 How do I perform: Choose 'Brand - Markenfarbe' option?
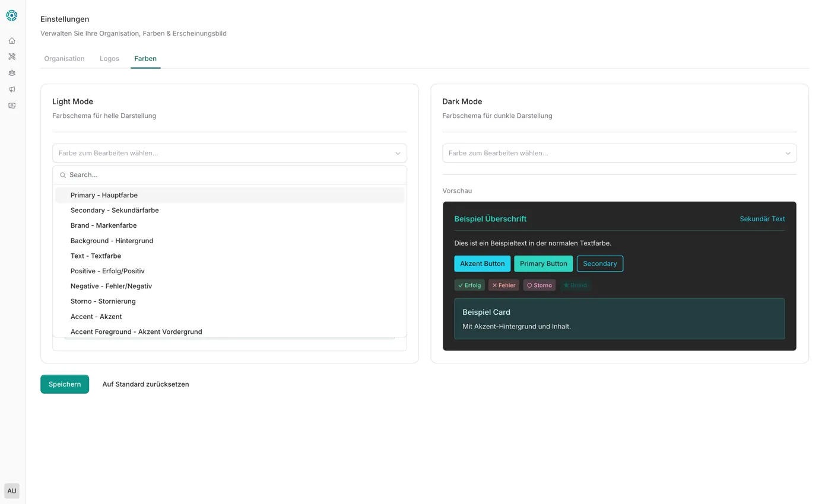[103, 225]
